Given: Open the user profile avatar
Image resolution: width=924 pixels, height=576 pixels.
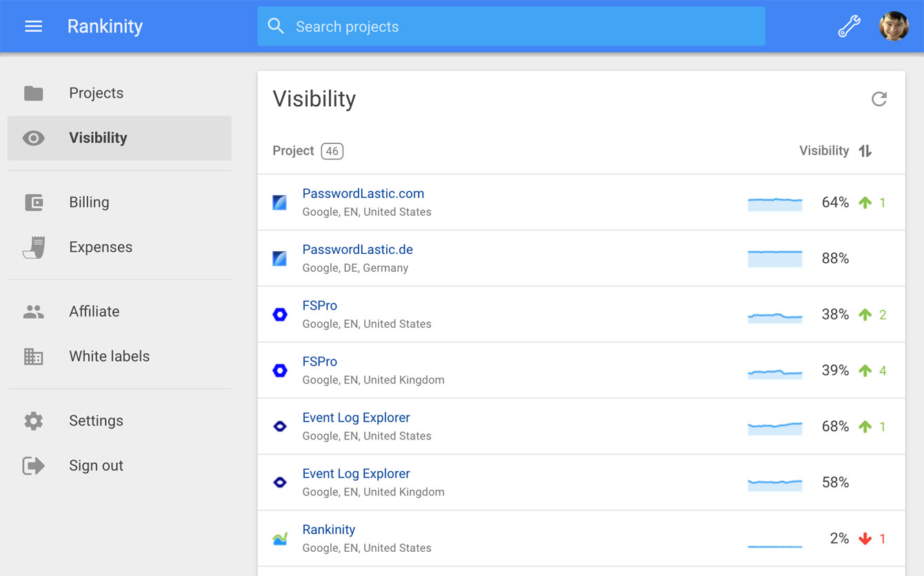Looking at the screenshot, I should 894,26.
